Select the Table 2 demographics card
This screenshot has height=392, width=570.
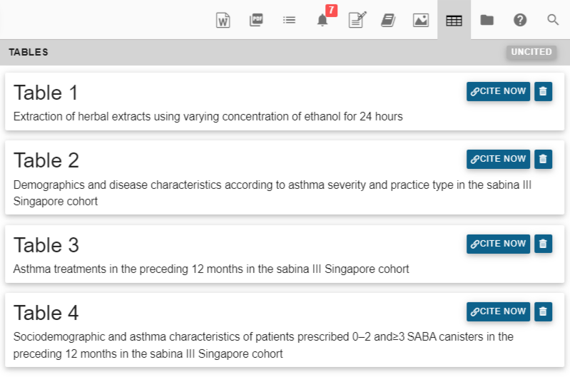[x=285, y=177]
